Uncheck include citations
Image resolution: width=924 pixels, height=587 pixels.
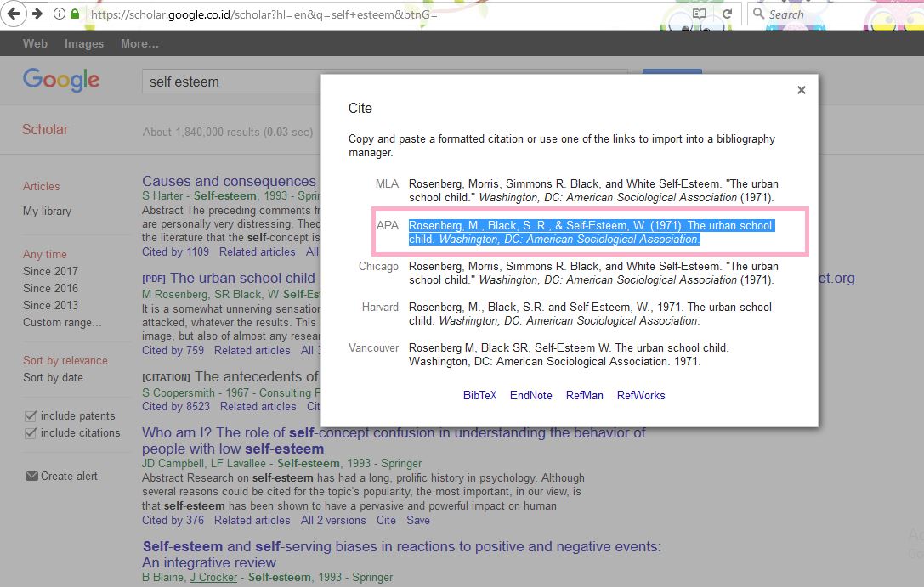pyautogui.click(x=29, y=433)
